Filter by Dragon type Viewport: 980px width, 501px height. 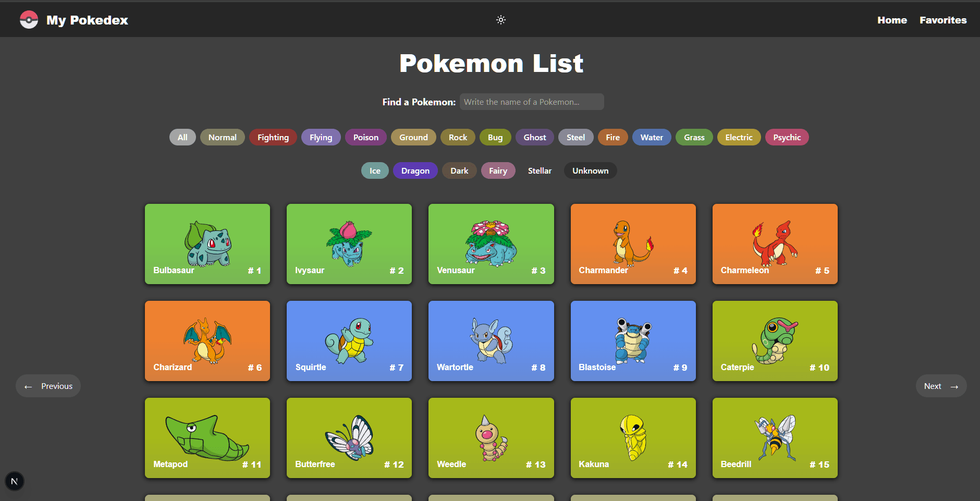tap(415, 170)
